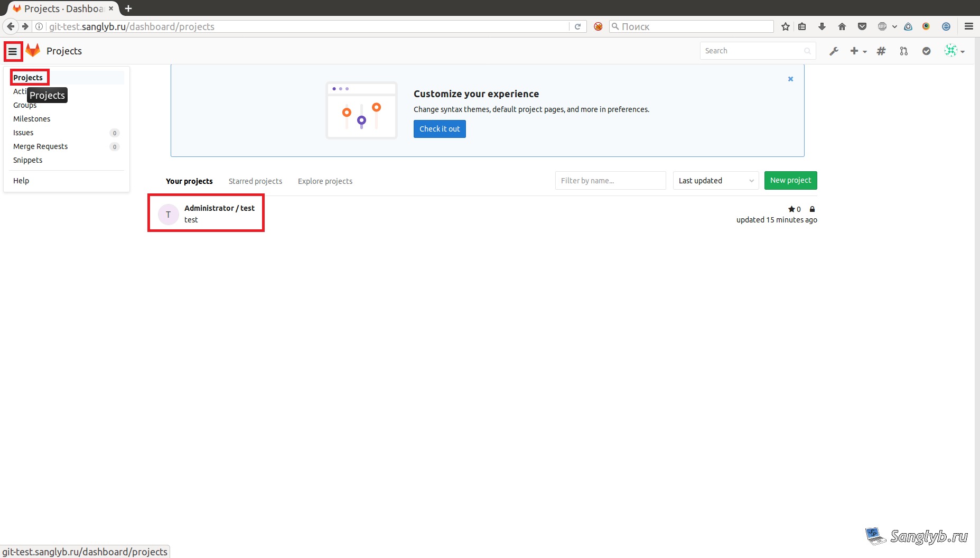Open Snippets from the sidebar

(27, 160)
